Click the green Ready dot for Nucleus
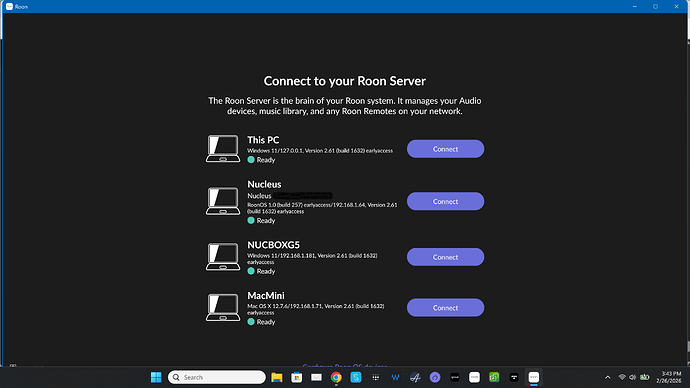Screen dimensions: 690x388 coord(251,220)
